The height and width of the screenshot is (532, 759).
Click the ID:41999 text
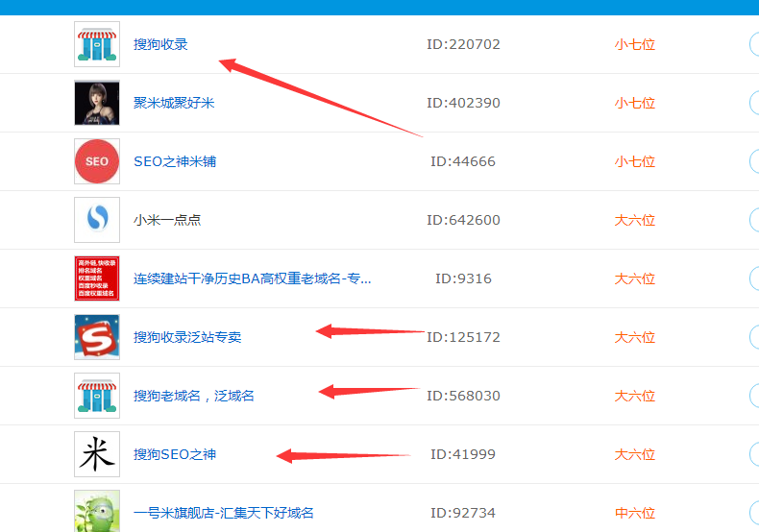[463, 453]
